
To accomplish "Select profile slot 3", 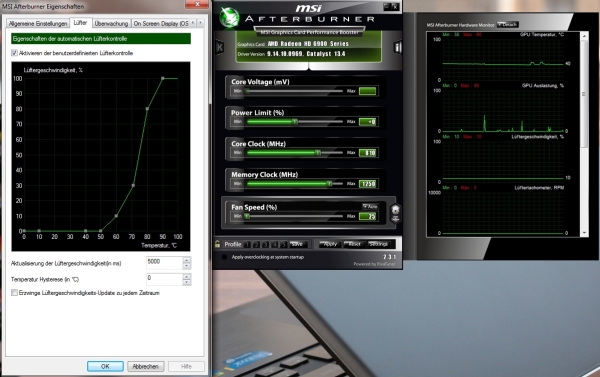I will 266,245.
